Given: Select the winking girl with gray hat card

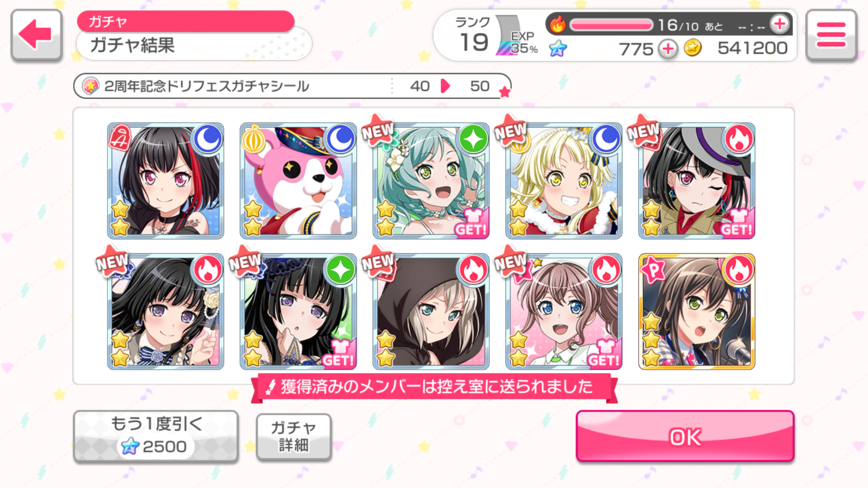Looking at the screenshot, I should [x=697, y=181].
